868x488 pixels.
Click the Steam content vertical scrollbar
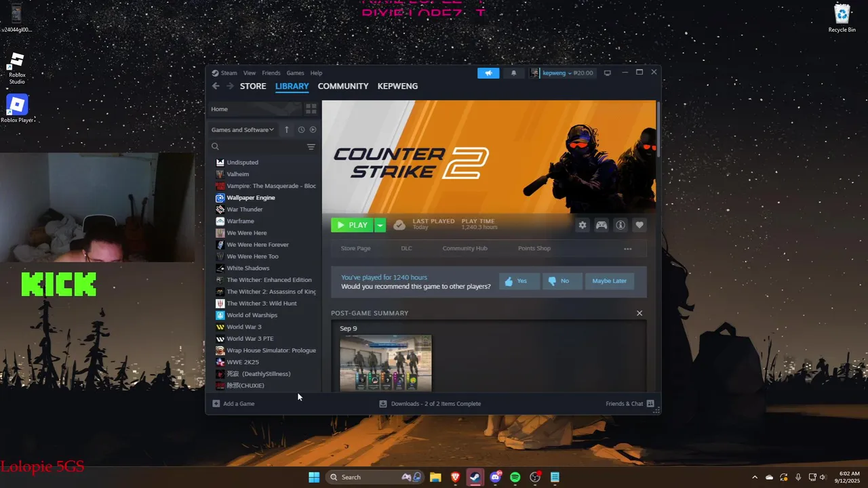click(658, 129)
